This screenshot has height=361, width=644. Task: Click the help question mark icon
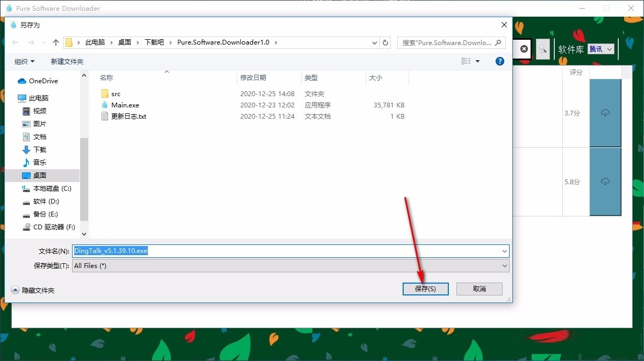tap(499, 61)
